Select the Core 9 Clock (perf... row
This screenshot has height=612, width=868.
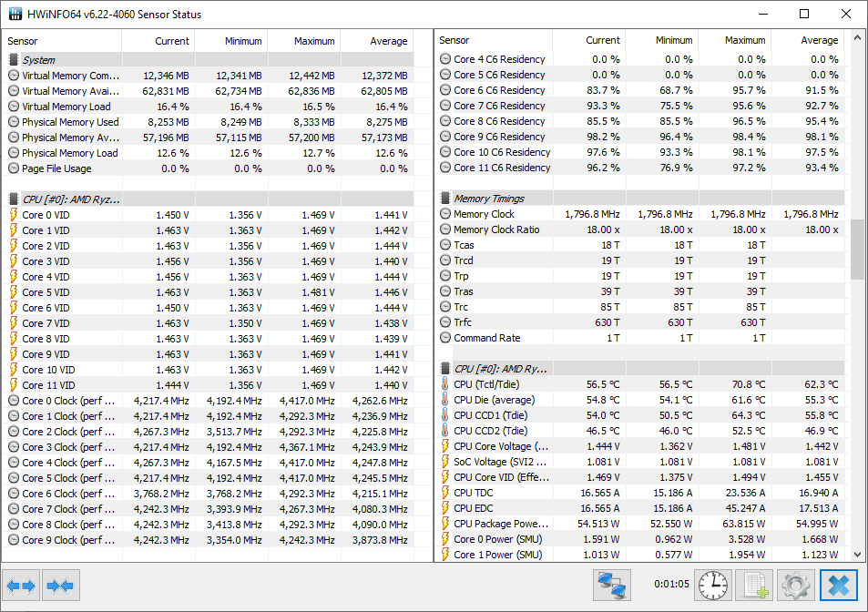tap(209, 540)
